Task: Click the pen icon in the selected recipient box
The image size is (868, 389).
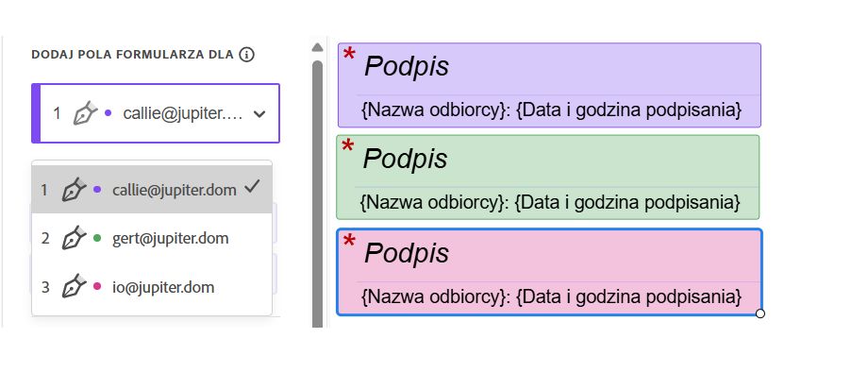Action: point(86,113)
